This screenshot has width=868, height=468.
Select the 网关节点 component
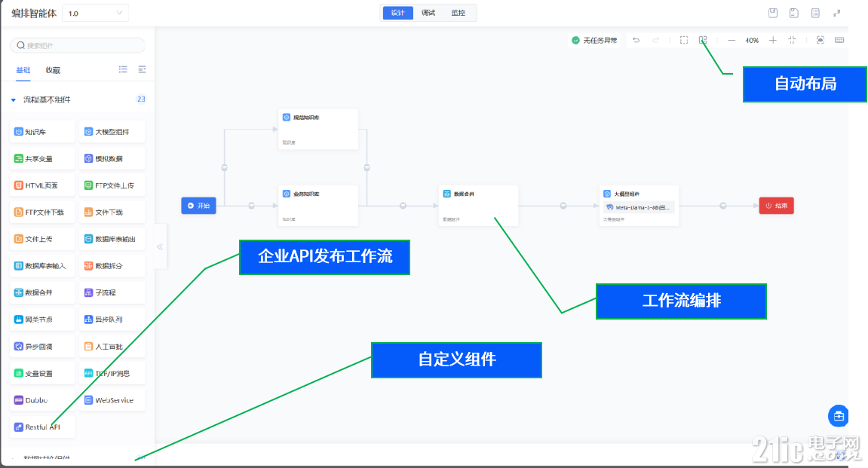tap(42, 320)
